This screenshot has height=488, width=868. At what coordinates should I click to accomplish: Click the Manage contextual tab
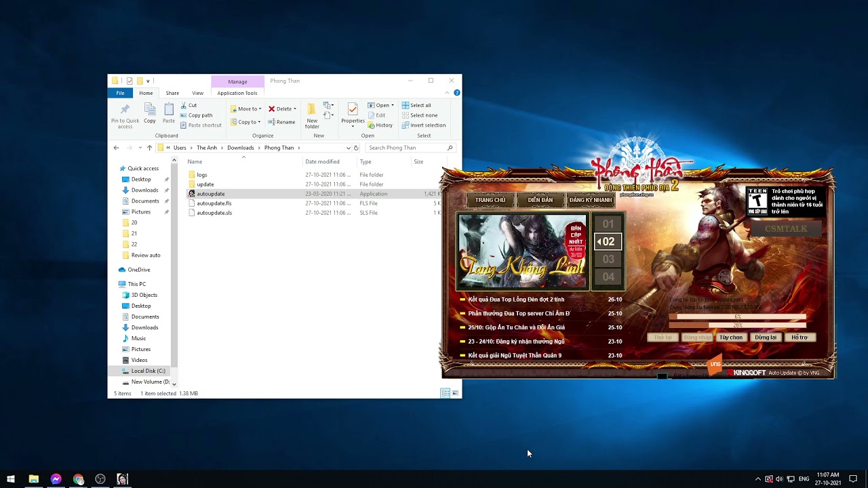click(237, 81)
